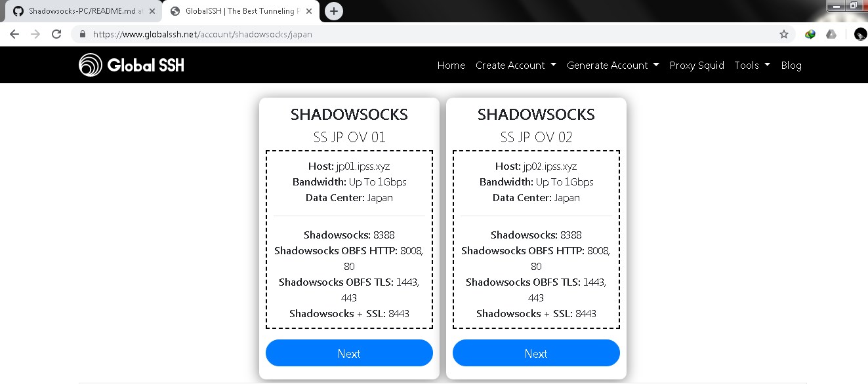
Task: Click Next under SS JP OV 02
Action: (536, 353)
